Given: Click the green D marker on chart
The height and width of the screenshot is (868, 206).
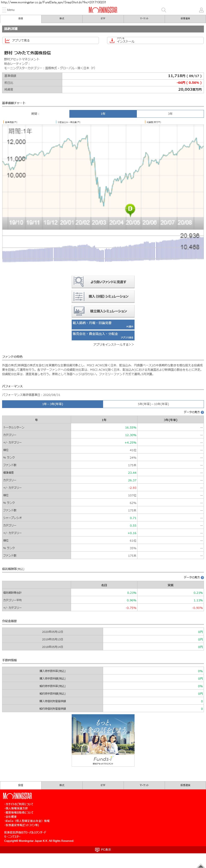Looking at the screenshot, I should 130,209.
